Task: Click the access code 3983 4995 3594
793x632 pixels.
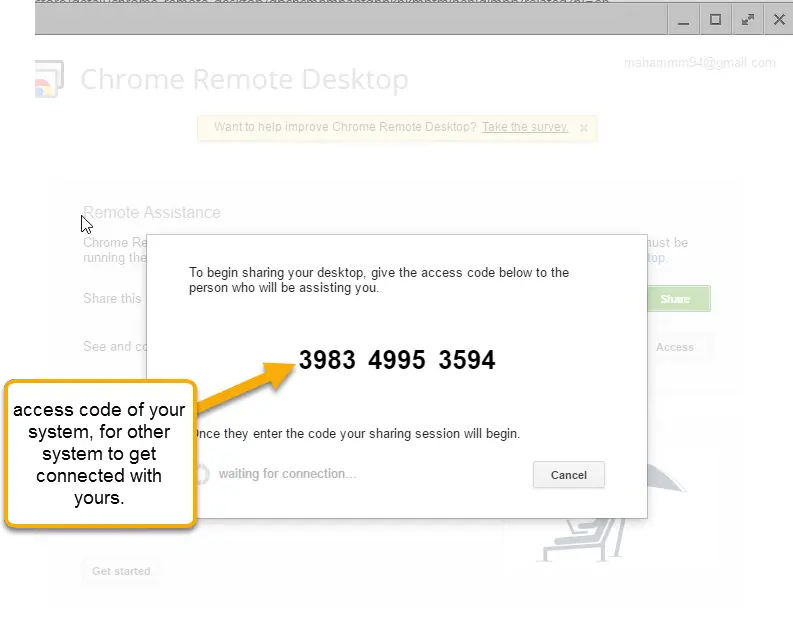Action: 397,360
